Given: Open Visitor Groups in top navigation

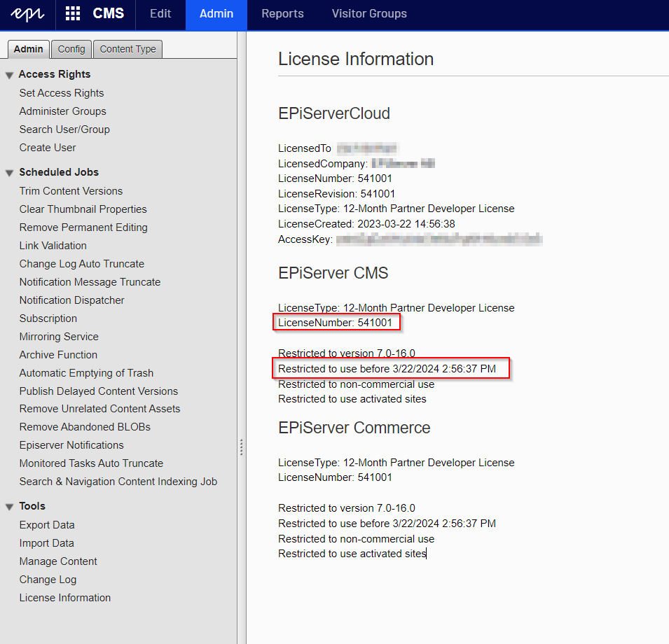Looking at the screenshot, I should pos(369,13).
